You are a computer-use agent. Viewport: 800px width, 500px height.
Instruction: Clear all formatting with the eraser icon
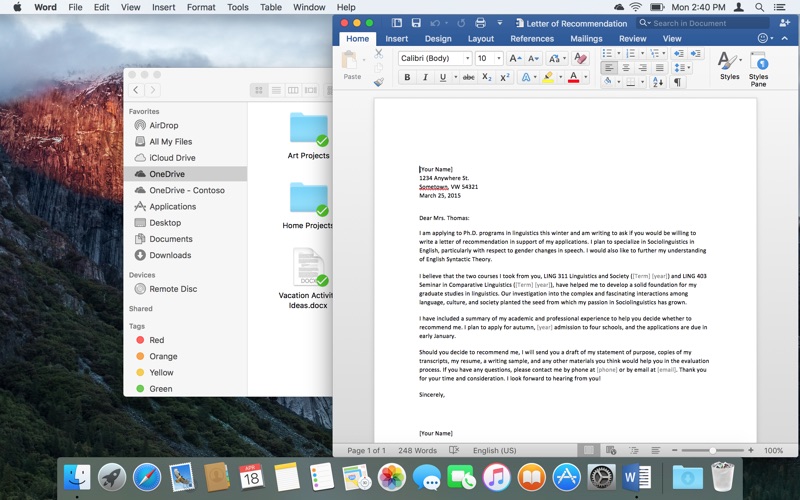(580, 58)
